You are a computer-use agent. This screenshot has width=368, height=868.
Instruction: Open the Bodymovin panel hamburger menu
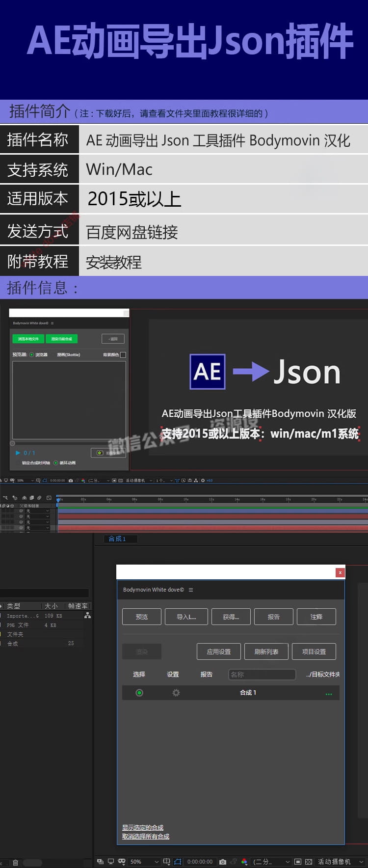(x=191, y=590)
